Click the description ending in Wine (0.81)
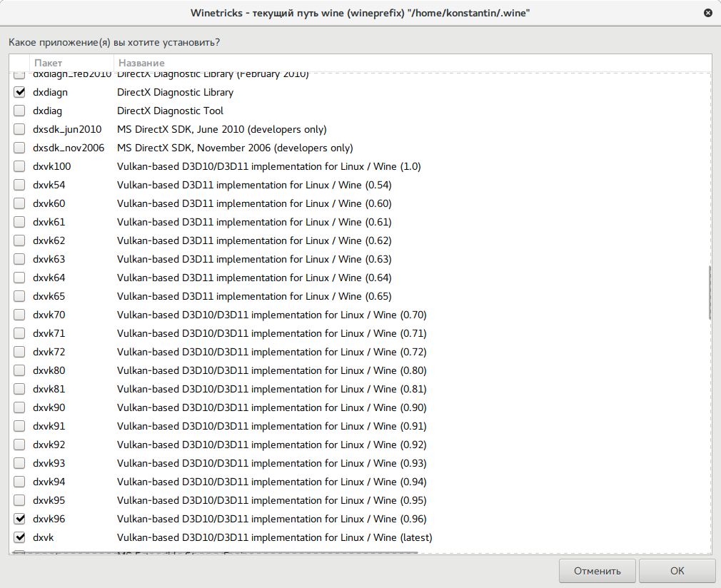 pyautogui.click(x=272, y=389)
